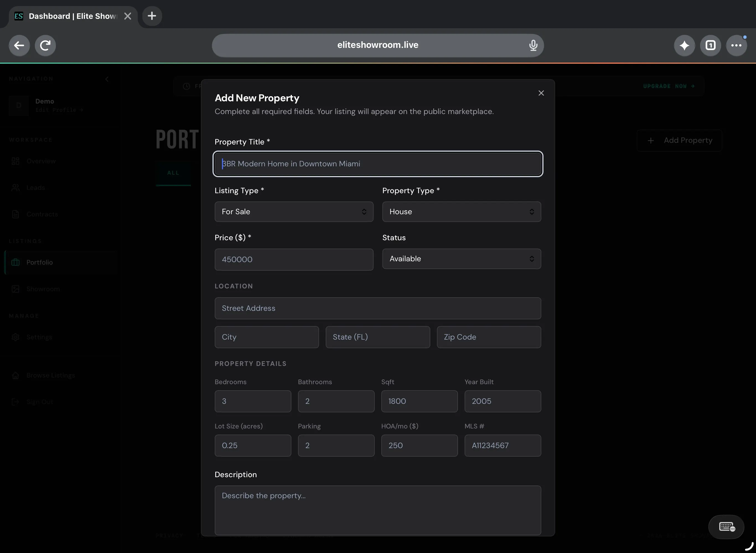Open a new tab with the plus button
The width and height of the screenshot is (756, 553).
point(152,16)
